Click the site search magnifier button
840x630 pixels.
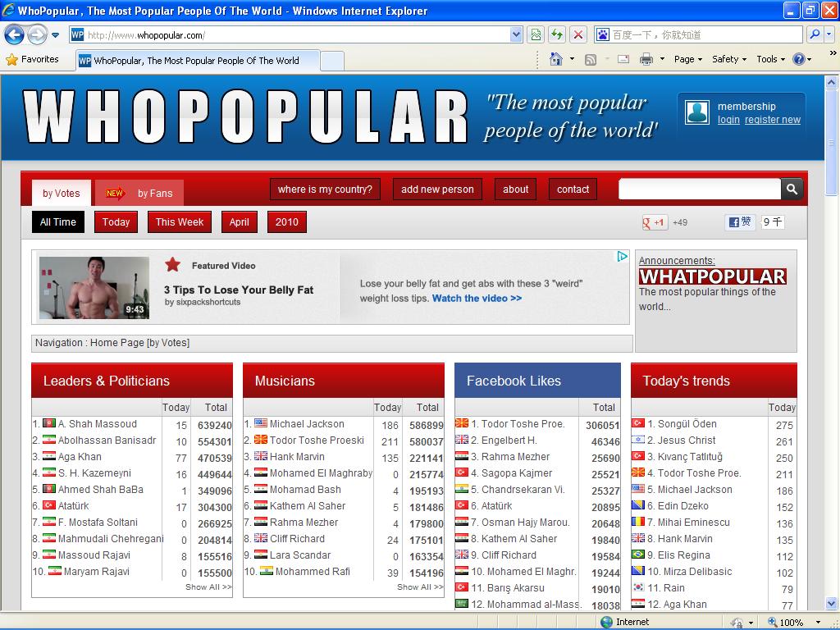pyautogui.click(x=792, y=189)
